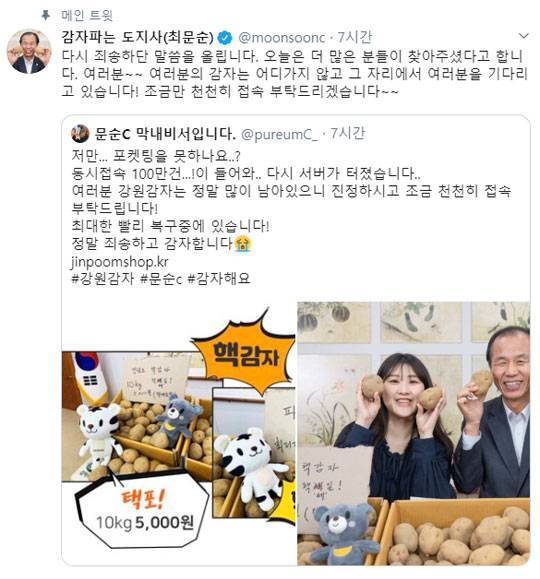Screen dimensions: 540x579
Task: Open the @pureumC_ handle
Action: coord(279,134)
